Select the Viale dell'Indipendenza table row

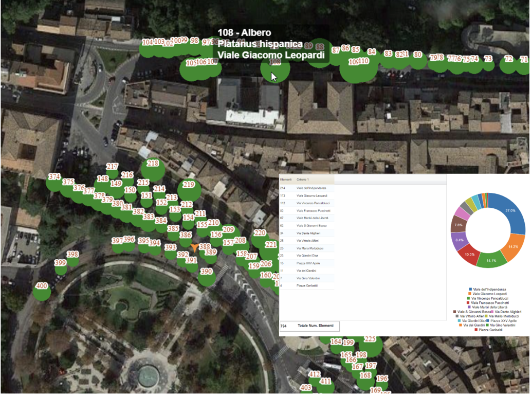point(311,188)
